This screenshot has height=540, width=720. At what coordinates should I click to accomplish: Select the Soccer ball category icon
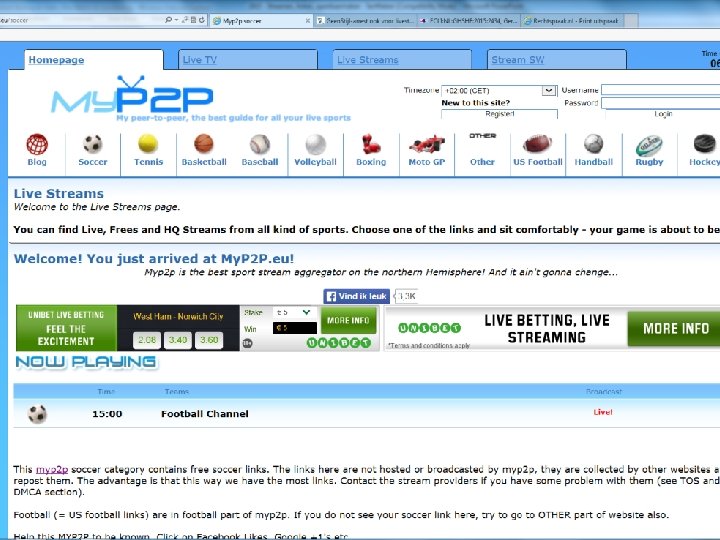(x=93, y=144)
